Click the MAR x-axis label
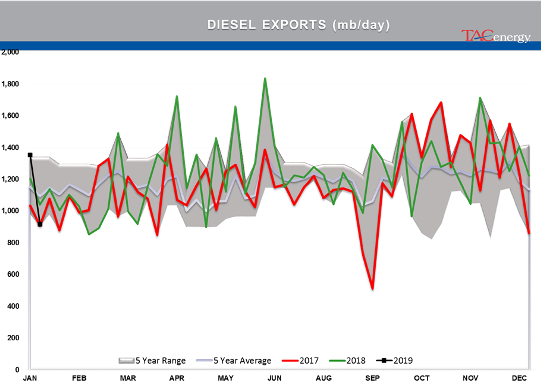This screenshot has height=392, width=541. [x=128, y=378]
